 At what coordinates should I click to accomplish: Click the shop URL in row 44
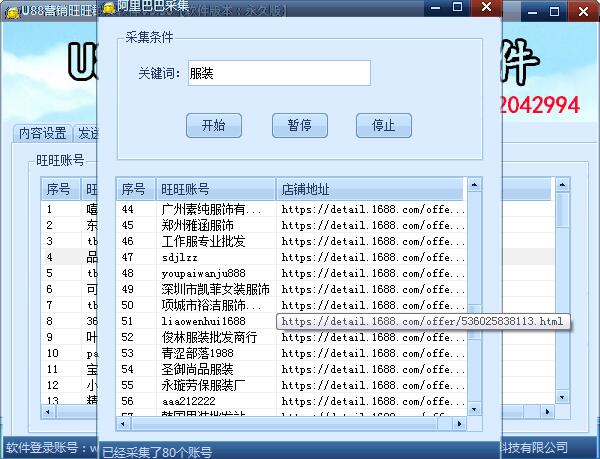[x=373, y=209]
